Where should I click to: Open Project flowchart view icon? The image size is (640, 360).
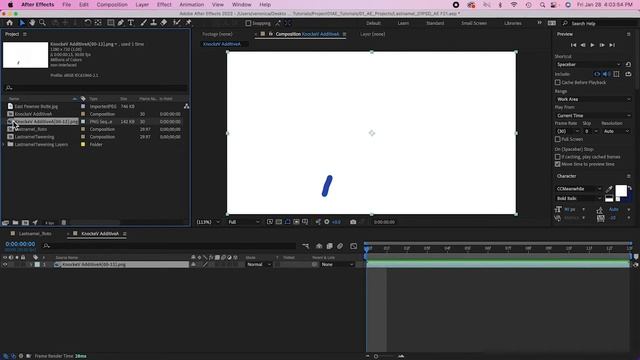pos(187,106)
